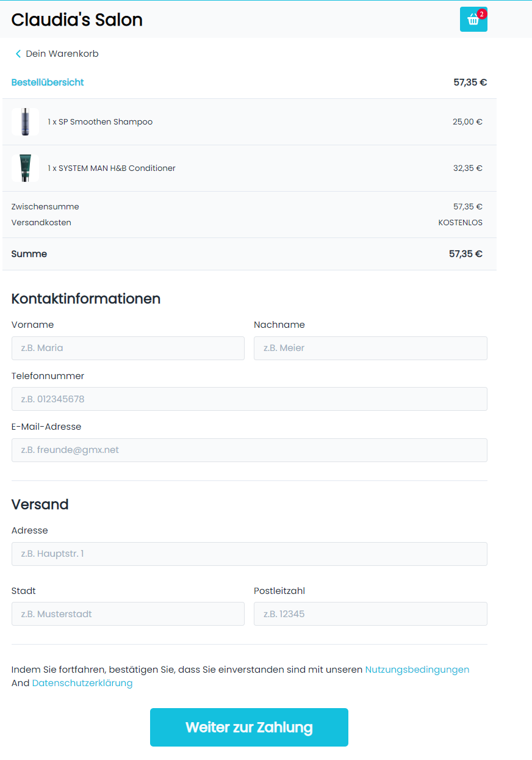This screenshot has width=532, height=760.
Task: Click the Bestellübersicht heading
Action: point(48,82)
